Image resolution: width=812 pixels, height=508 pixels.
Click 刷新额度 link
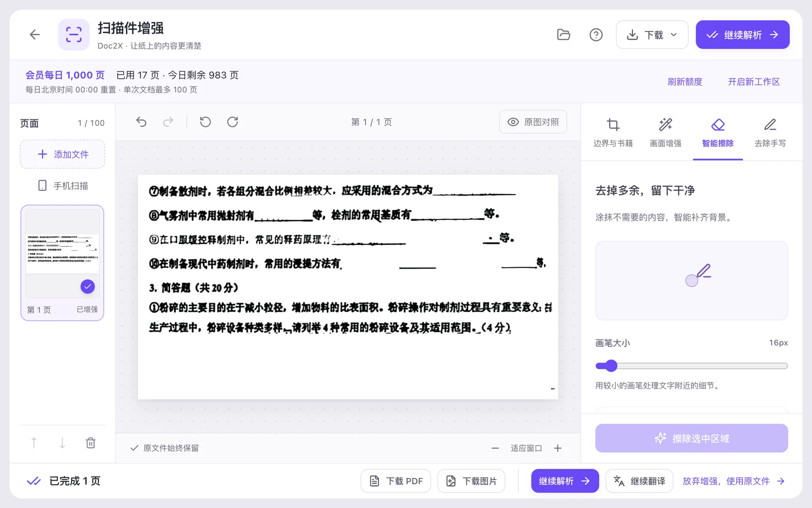coord(685,82)
